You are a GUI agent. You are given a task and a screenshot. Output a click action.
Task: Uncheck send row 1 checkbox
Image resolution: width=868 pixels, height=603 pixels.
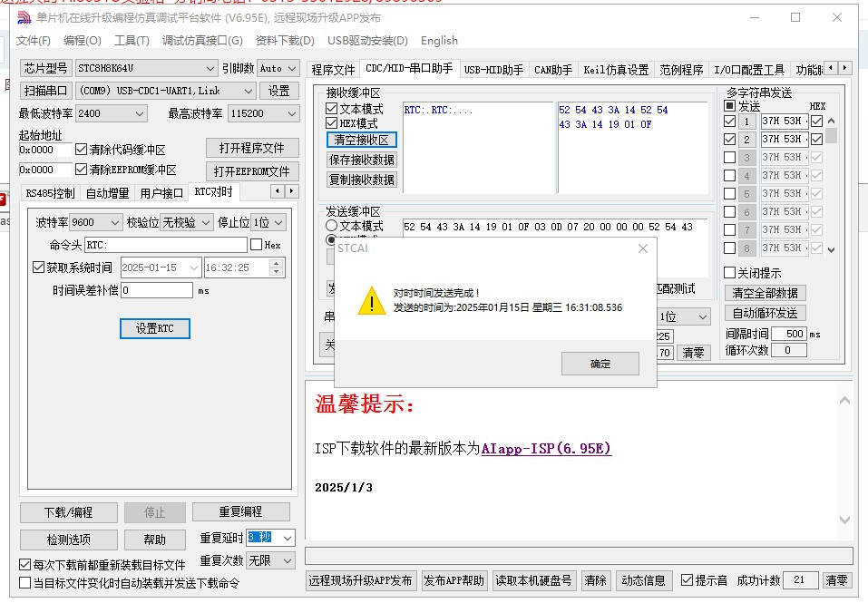pyautogui.click(x=729, y=122)
